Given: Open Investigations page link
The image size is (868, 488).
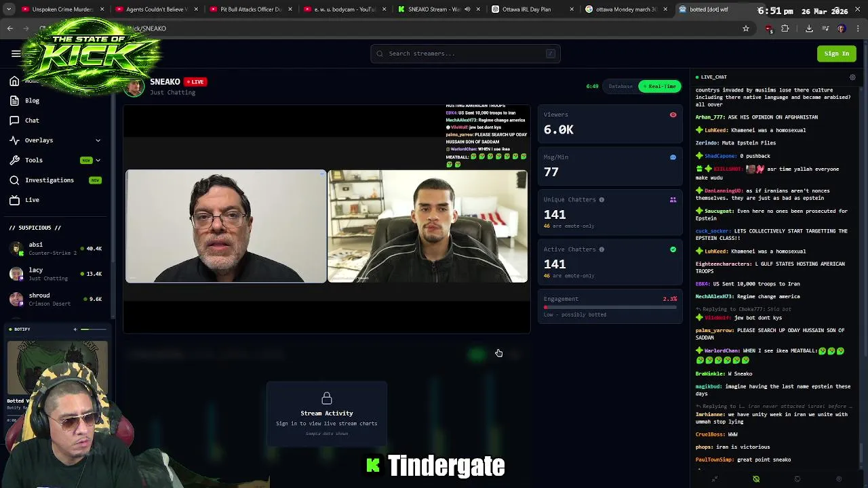Looking at the screenshot, I should pos(49,180).
